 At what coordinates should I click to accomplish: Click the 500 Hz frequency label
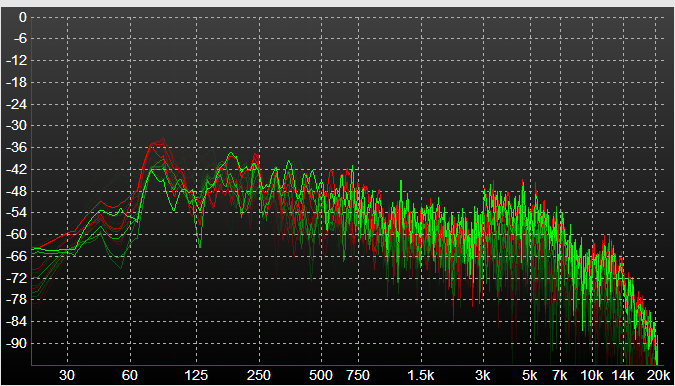pyautogui.click(x=321, y=375)
